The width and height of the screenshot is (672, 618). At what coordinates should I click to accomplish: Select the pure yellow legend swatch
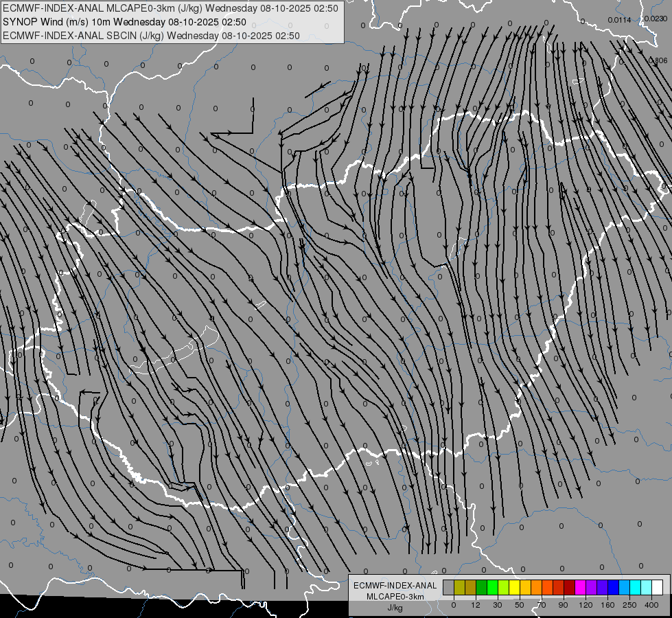pos(515,587)
